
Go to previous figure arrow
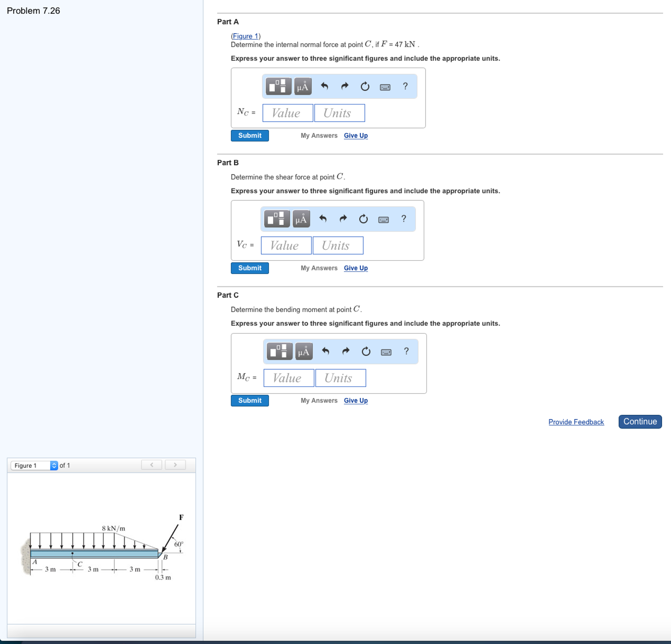151,465
